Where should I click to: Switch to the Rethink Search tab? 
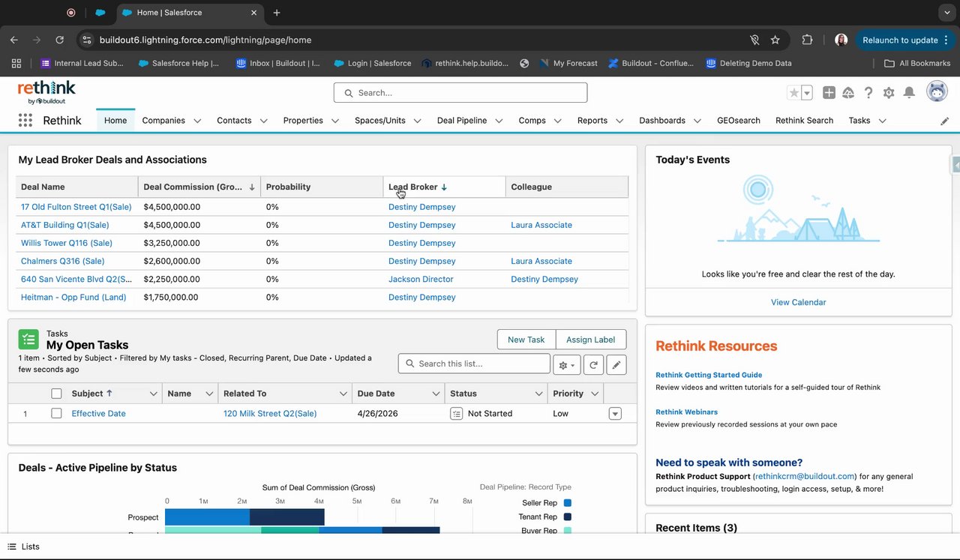[804, 121]
